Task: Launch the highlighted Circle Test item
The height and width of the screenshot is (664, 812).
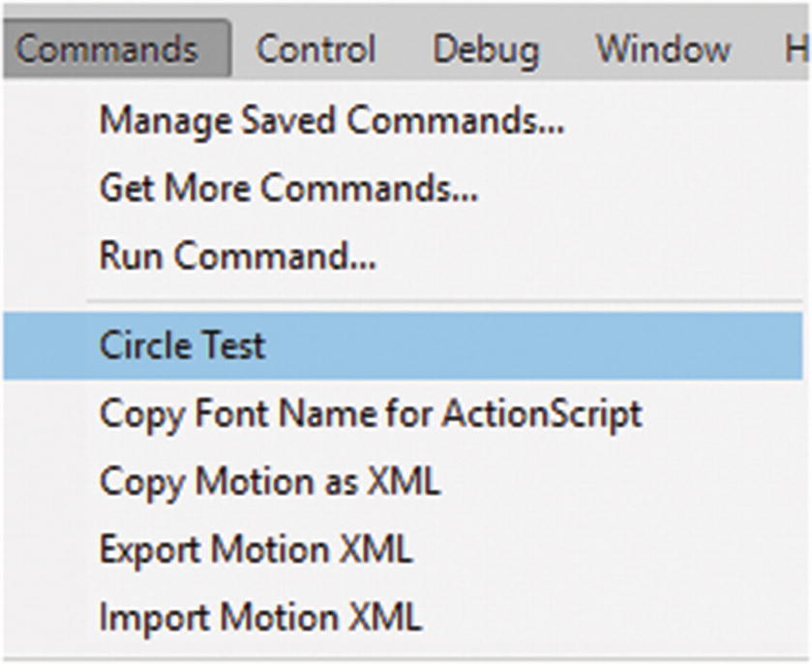Action: (x=182, y=346)
